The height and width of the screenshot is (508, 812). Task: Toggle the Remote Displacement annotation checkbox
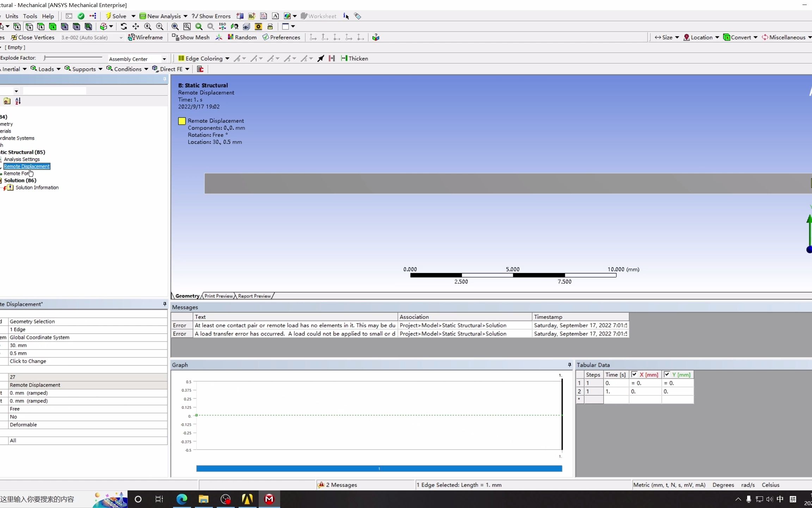[x=182, y=121]
